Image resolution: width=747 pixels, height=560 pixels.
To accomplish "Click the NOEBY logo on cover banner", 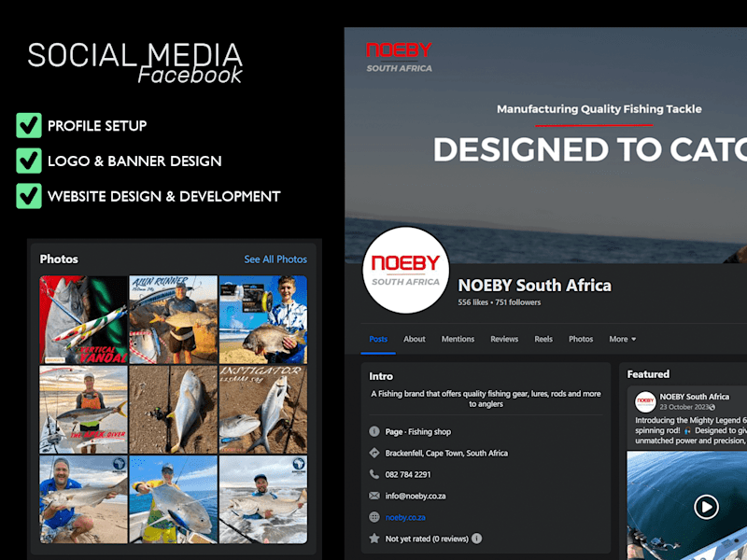I will click(400, 57).
